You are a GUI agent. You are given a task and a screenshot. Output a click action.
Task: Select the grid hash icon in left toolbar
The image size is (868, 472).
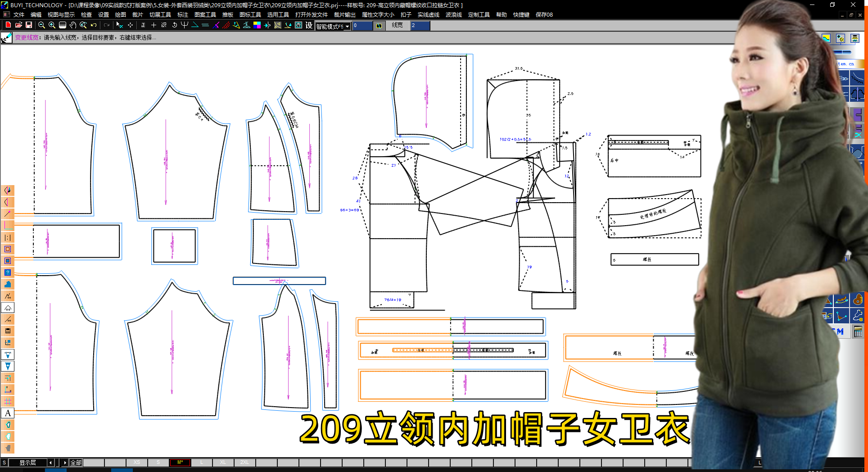click(x=8, y=401)
